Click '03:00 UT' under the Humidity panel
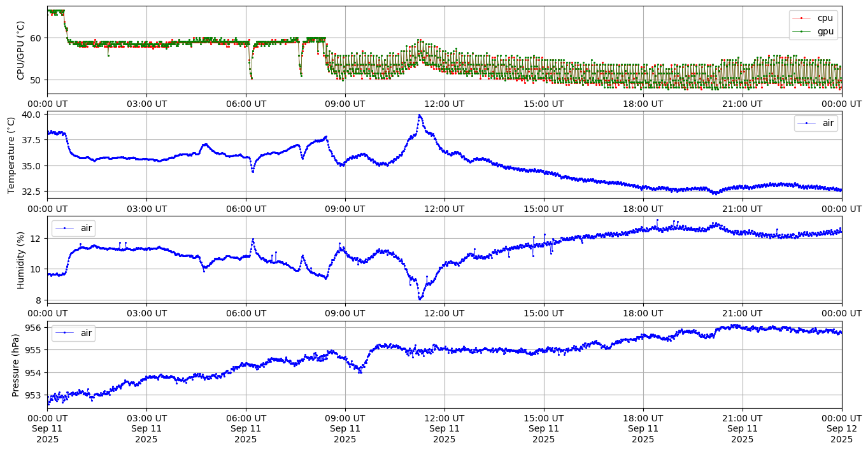Image resolution: width=868 pixels, height=450 pixels. point(146,313)
